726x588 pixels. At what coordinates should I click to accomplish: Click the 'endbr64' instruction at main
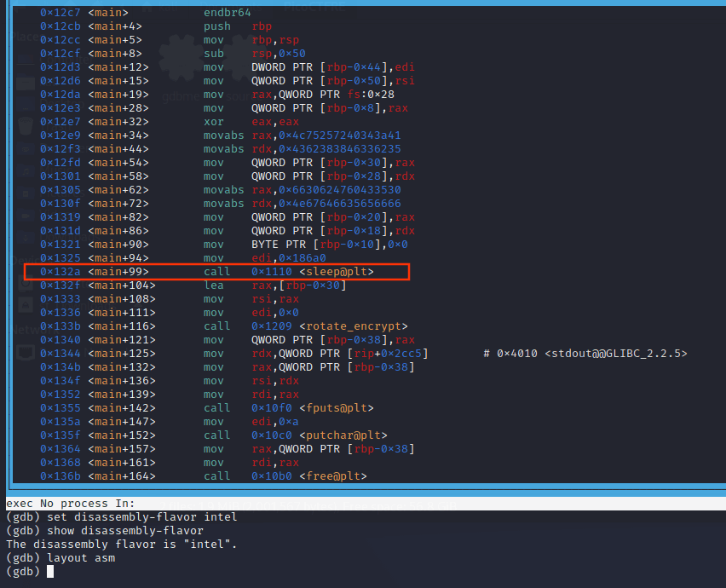coord(227,13)
